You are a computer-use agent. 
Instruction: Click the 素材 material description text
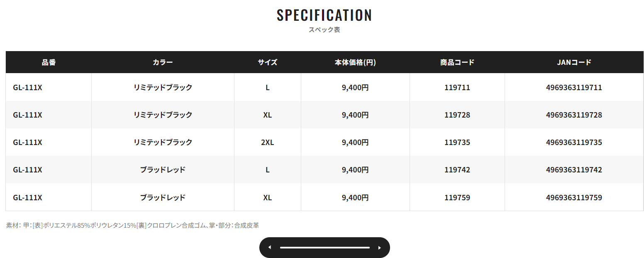click(x=132, y=226)
